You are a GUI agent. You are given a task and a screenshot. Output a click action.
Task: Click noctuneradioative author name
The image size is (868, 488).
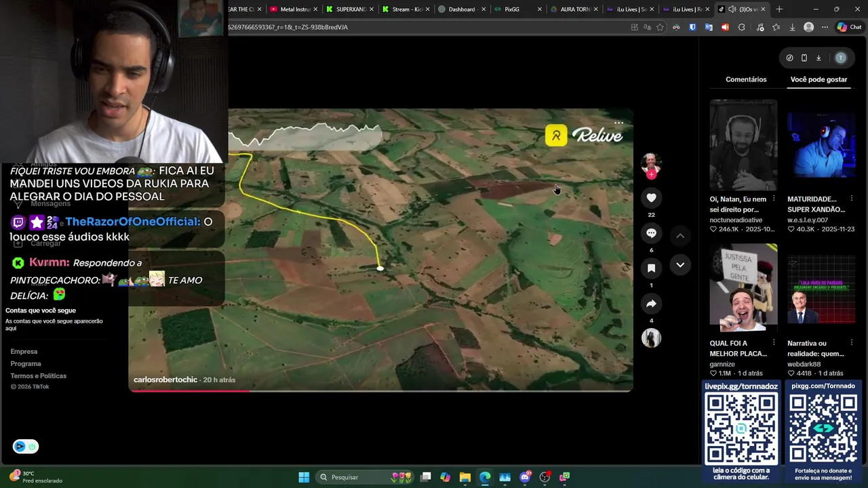pos(736,220)
